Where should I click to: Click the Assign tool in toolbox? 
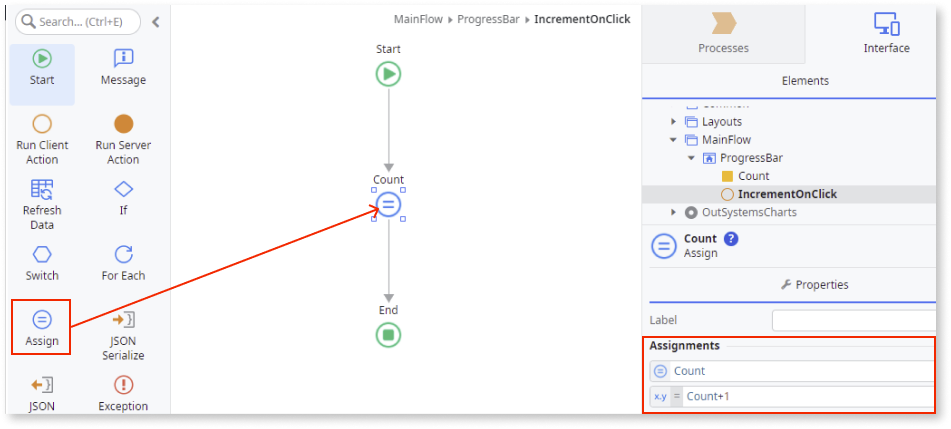click(42, 328)
